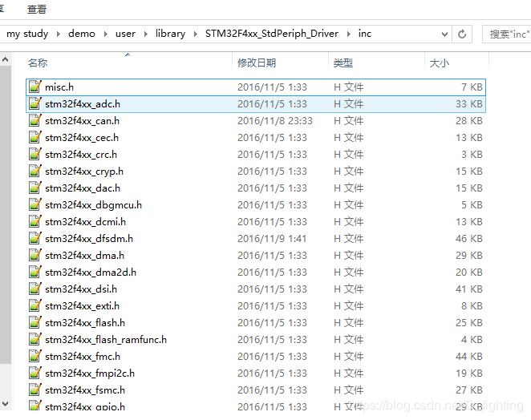Click the '27 KB' size of fsmc.h
Viewport: 531px width, 420px height.
pyautogui.click(x=469, y=390)
